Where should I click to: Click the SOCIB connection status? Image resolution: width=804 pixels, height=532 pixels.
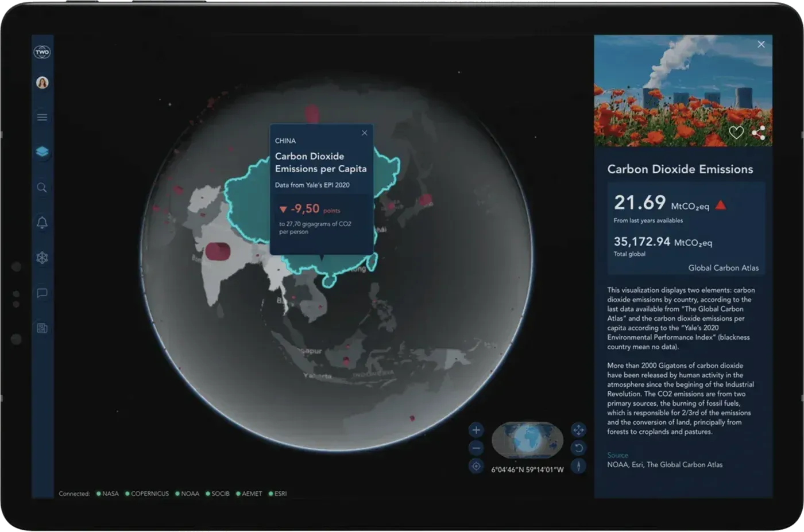coord(218,494)
